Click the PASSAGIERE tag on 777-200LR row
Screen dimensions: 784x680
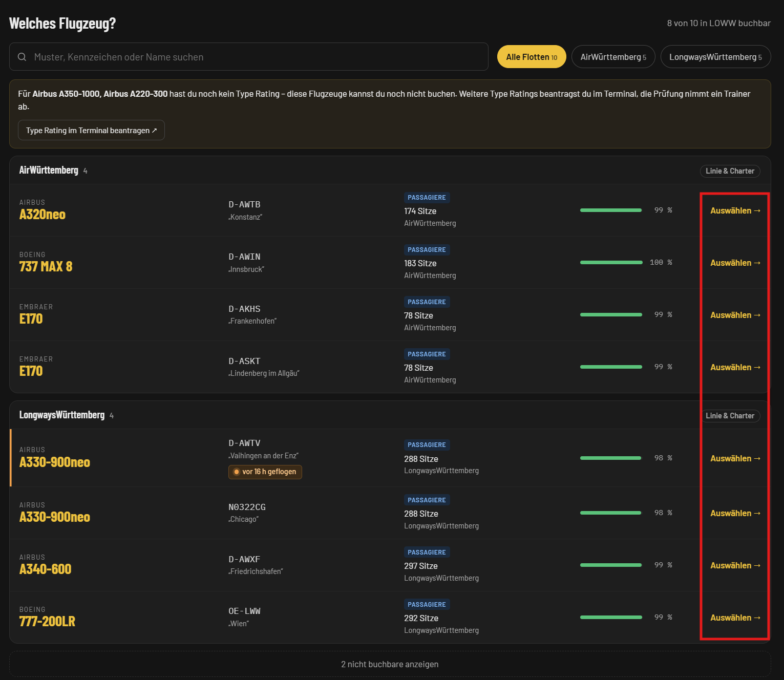[x=427, y=605]
